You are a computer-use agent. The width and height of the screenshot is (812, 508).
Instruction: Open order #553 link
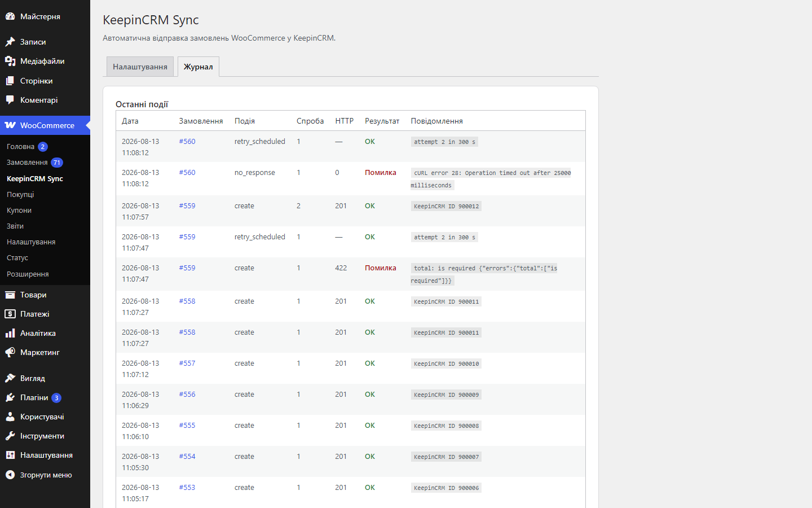coord(187,488)
